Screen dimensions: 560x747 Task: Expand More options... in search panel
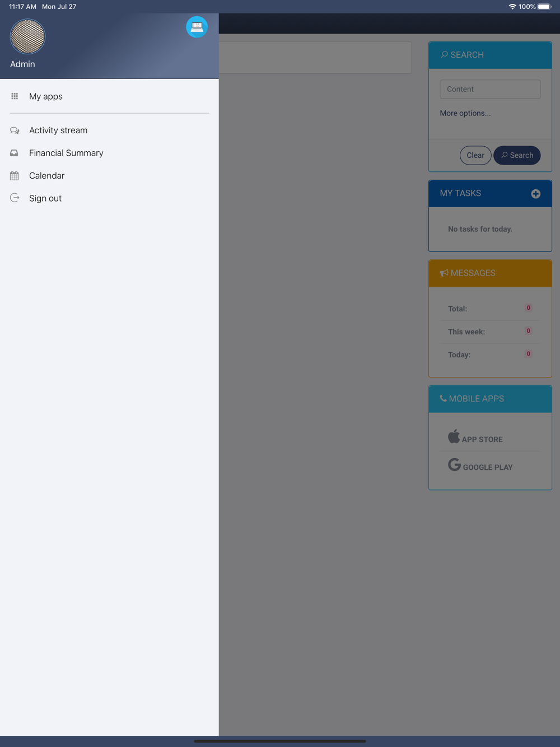click(465, 113)
